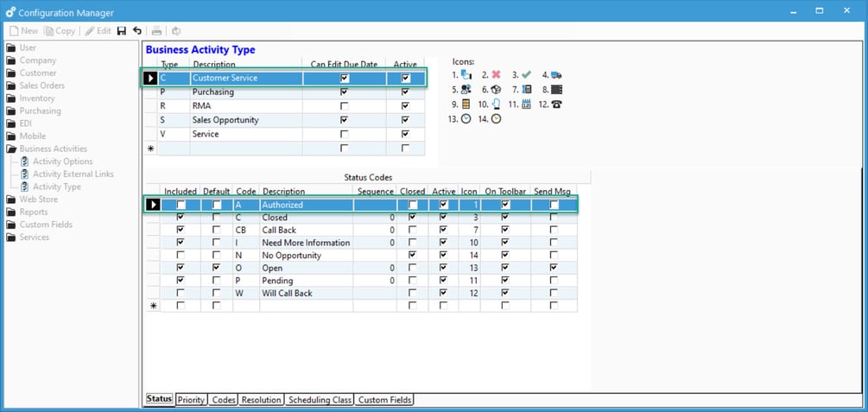Switch to the Codes tab

tap(224, 400)
